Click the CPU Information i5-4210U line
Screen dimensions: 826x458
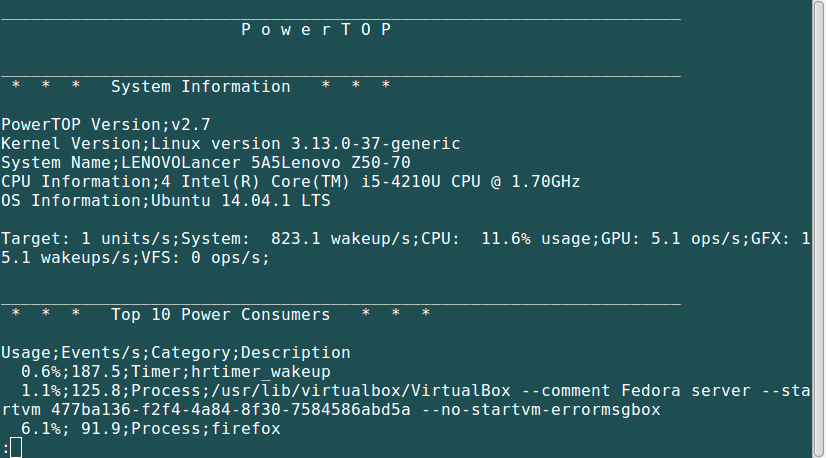[290, 182]
